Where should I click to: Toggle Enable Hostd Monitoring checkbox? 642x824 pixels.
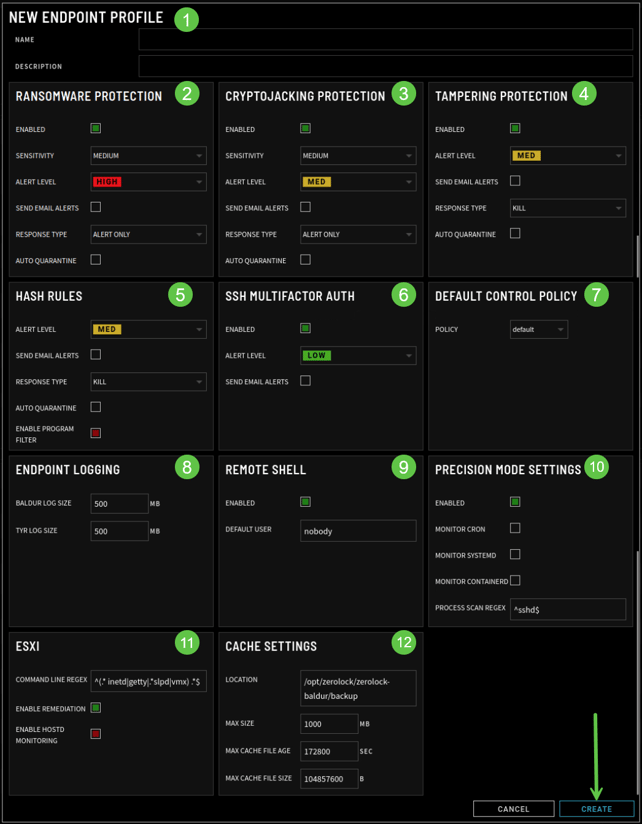tap(96, 734)
